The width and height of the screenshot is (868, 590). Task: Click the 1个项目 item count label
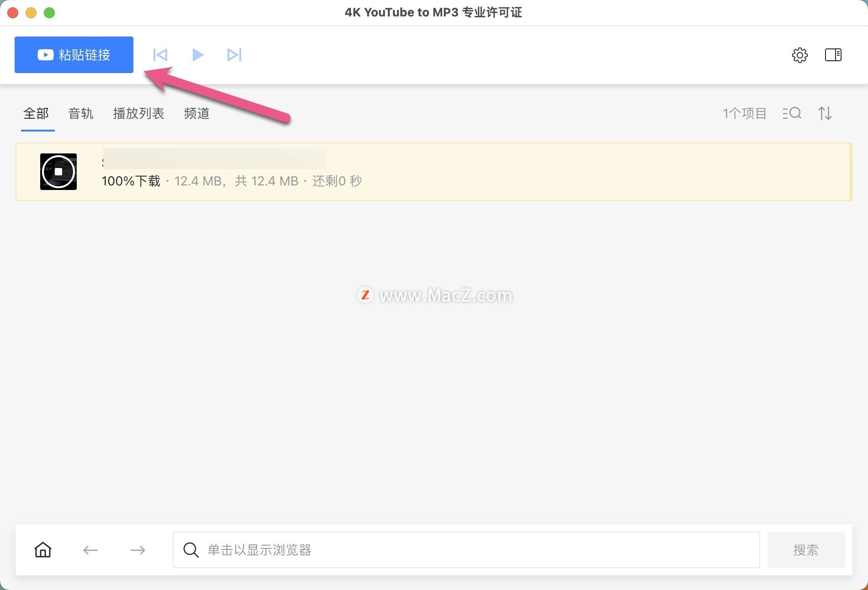[745, 113]
